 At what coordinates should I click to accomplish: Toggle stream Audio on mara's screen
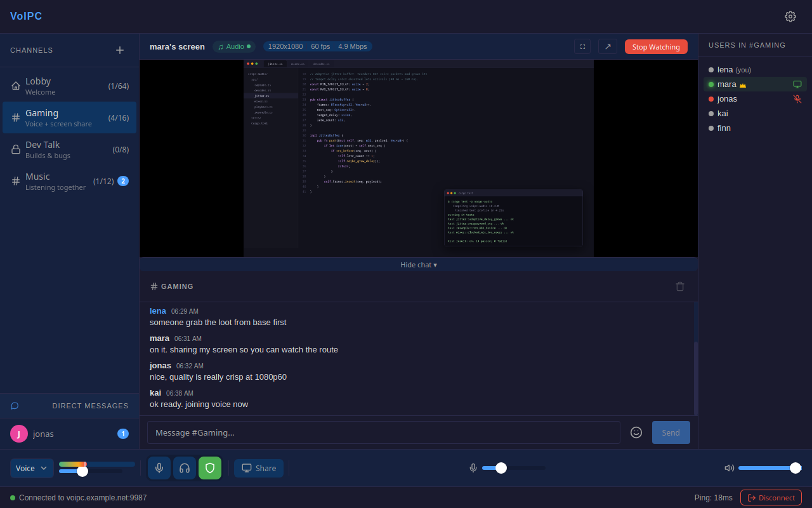[x=234, y=46]
